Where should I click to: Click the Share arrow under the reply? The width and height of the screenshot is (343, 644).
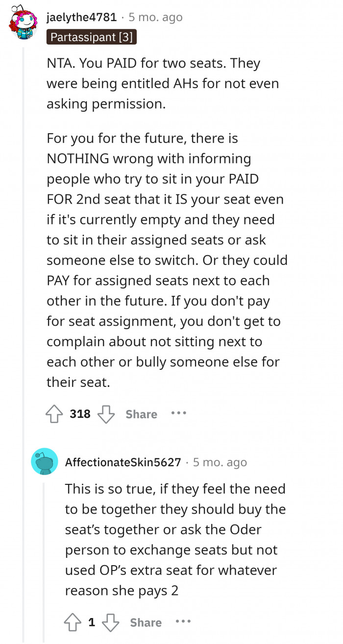click(x=145, y=622)
